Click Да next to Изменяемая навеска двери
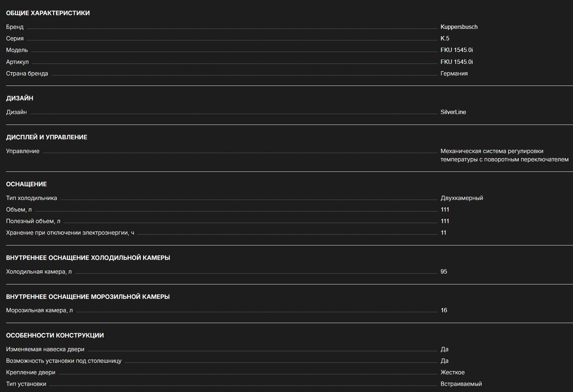 pos(444,349)
